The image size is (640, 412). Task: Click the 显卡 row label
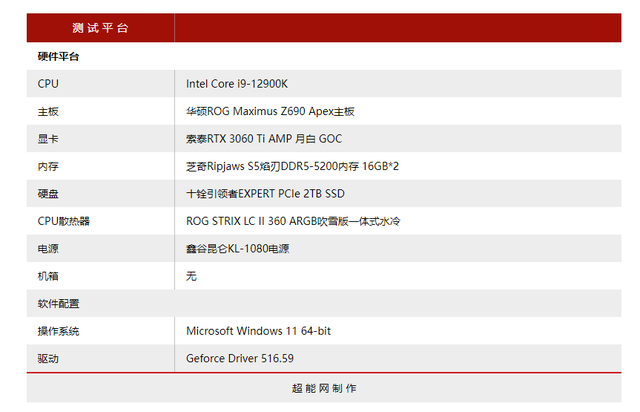point(48,139)
